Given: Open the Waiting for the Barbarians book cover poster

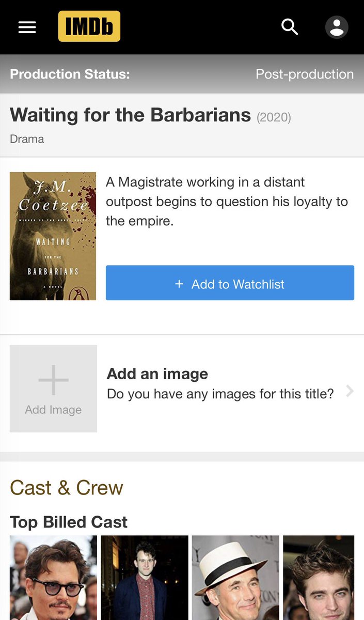Looking at the screenshot, I should [53, 236].
